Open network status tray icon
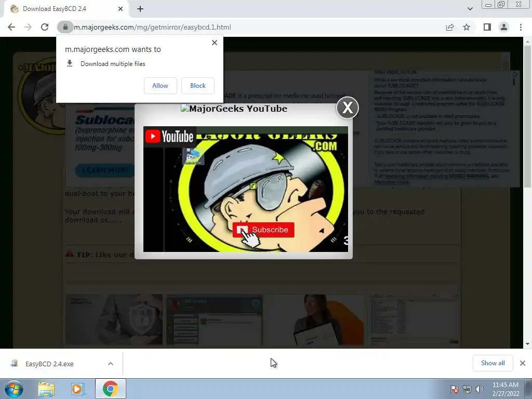The width and height of the screenshot is (532, 399). tap(467, 389)
